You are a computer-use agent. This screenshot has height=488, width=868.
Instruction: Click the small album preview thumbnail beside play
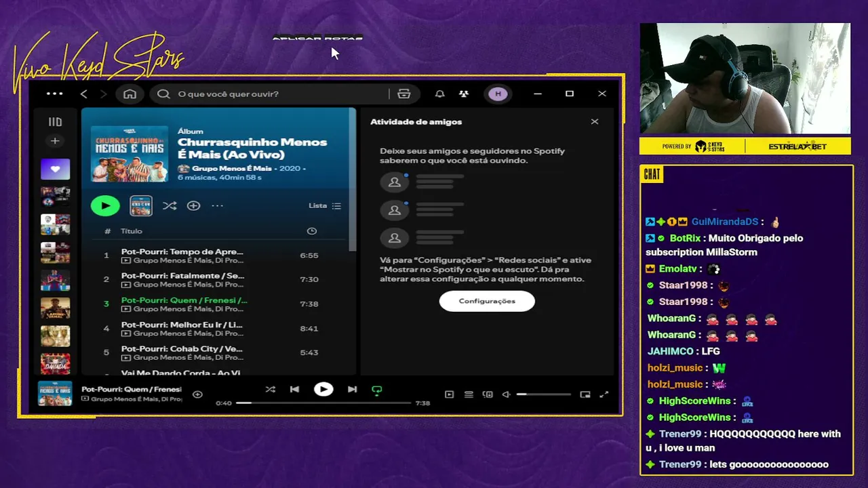point(141,205)
